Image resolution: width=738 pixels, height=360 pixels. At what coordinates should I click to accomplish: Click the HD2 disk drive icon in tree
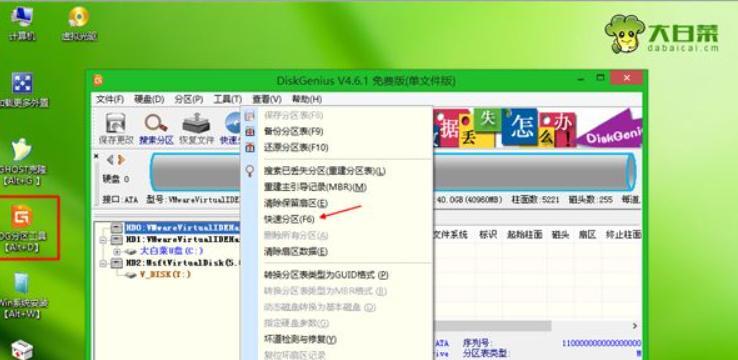[116, 264]
